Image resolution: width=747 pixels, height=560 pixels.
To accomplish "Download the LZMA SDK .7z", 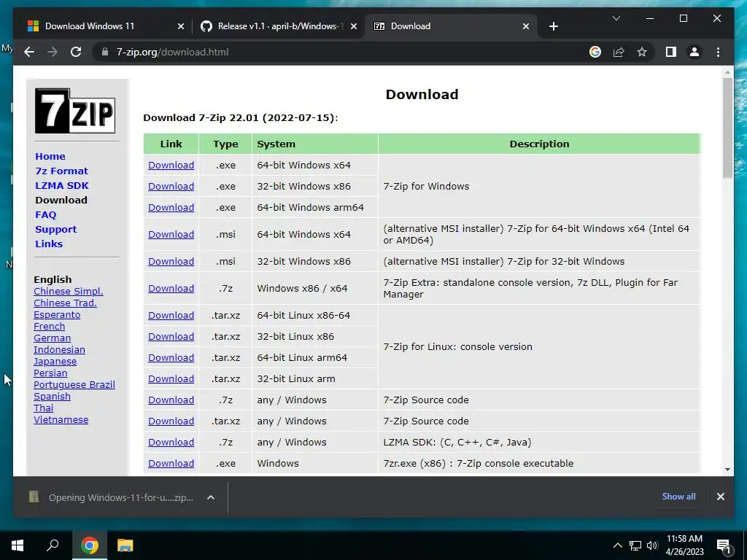I will 171,443.
